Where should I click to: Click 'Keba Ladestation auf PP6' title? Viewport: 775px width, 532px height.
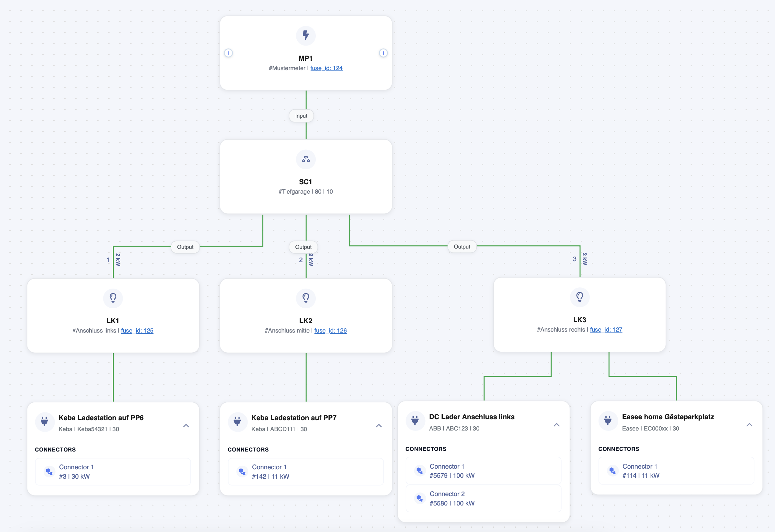coord(101,418)
